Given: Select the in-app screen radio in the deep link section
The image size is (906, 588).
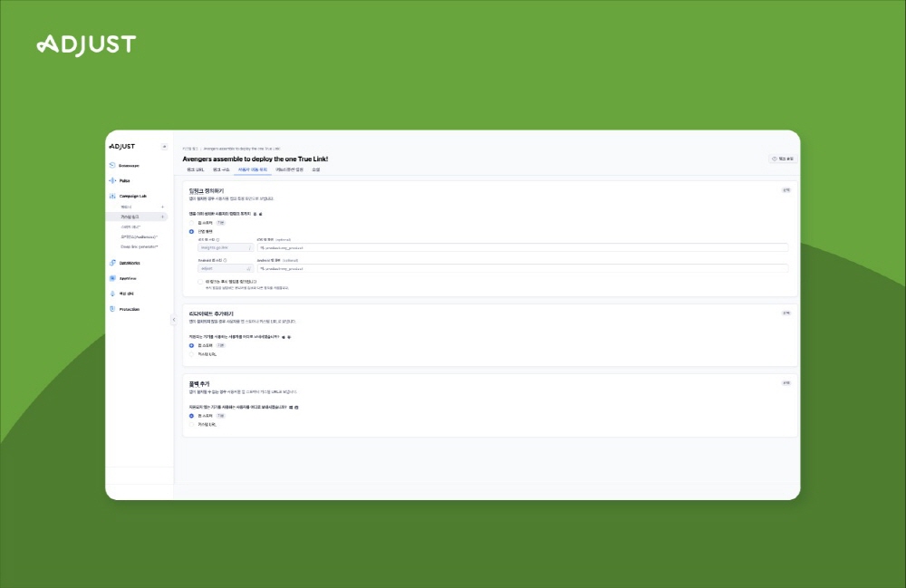Looking at the screenshot, I should tap(192, 232).
